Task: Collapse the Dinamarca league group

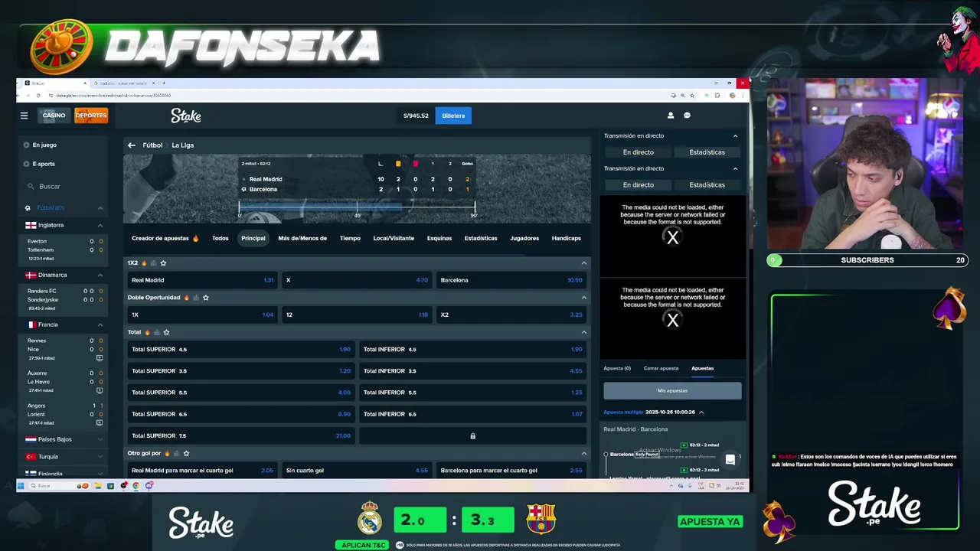Action: tap(100, 275)
